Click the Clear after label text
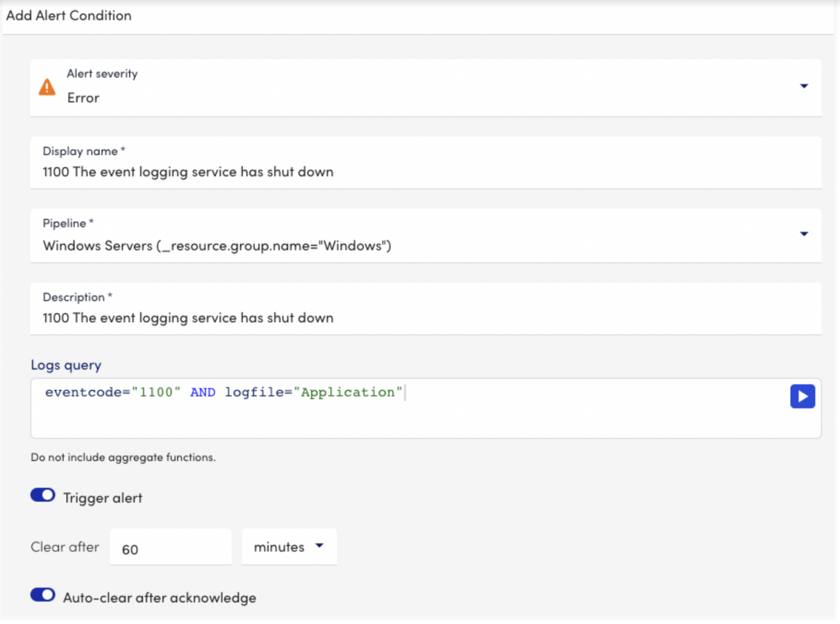The image size is (840, 624). 65,546
